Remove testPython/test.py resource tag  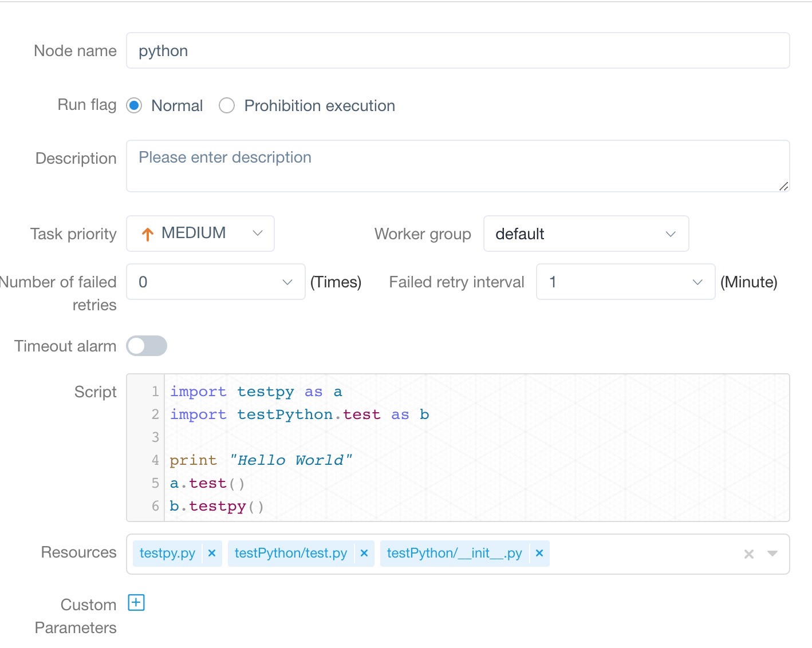tap(364, 553)
